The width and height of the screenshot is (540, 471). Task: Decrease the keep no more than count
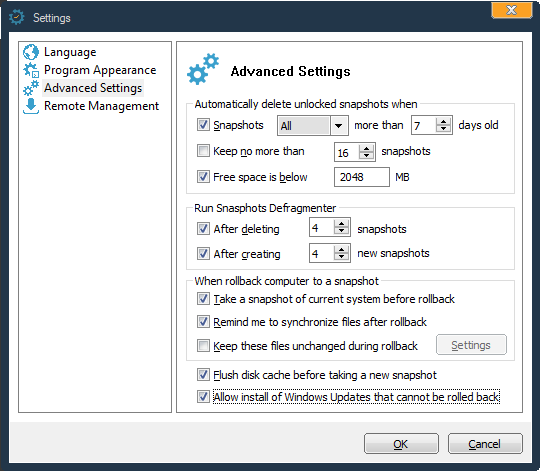(366, 156)
